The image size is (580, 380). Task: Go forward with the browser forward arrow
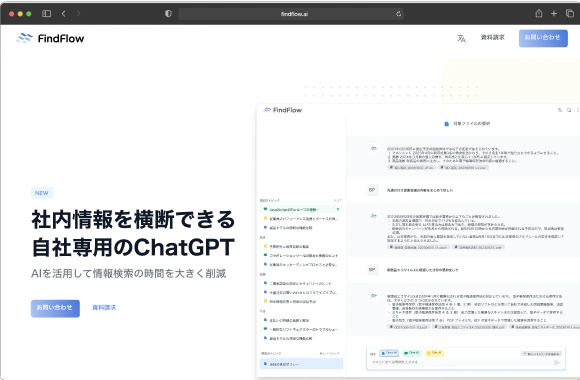tap(78, 14)
